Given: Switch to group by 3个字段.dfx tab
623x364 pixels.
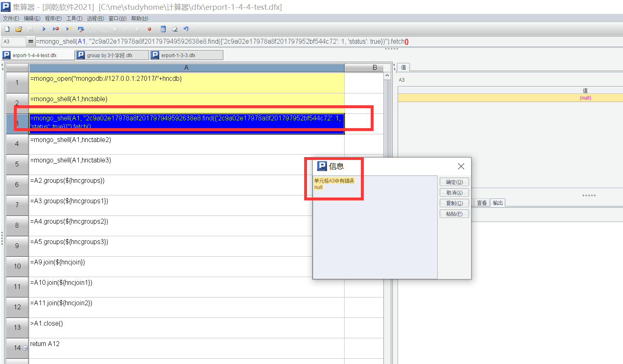Looking at the screenshot, I should pos(112,55).
